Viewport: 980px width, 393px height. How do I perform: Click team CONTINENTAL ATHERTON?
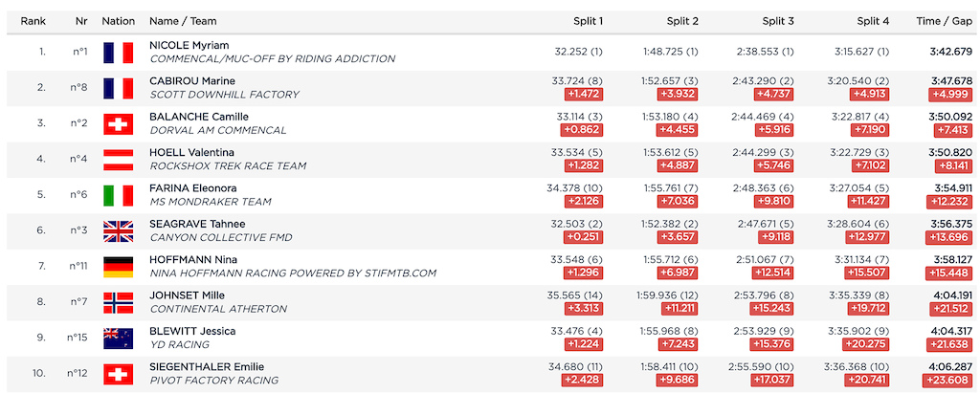click(x=218, y=309)
